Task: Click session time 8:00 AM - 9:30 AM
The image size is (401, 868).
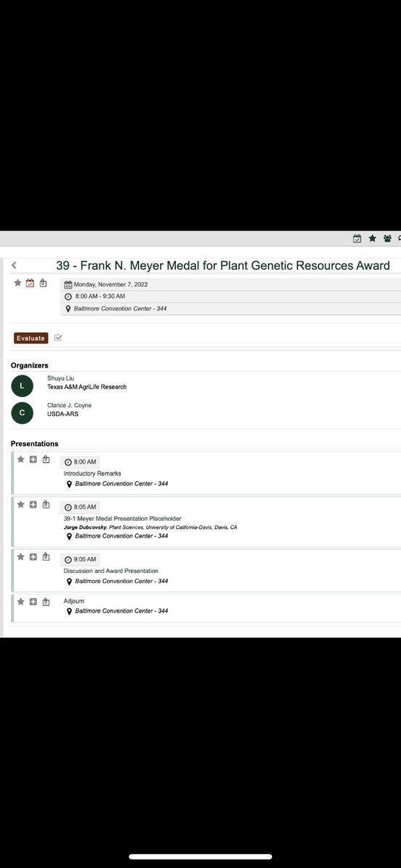Action: point(99,297)
